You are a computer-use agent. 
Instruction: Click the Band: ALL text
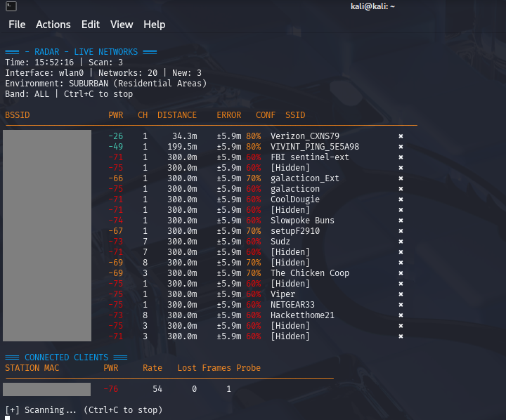click(x=27, y=94)
